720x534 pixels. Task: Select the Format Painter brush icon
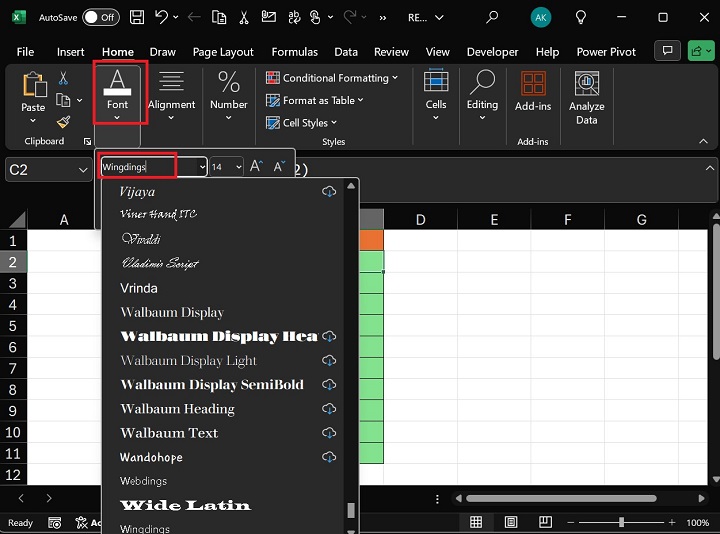(63, 121)
